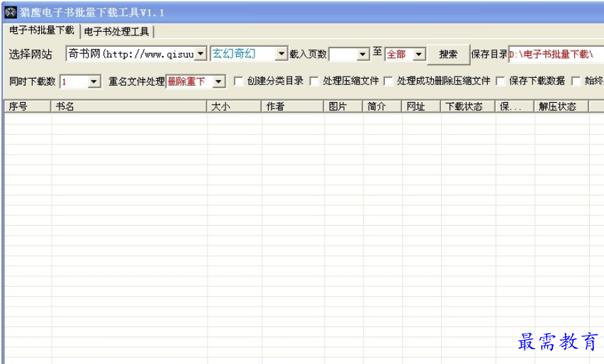Image resolution: width=604 pixels, height=364 pixels.
Task: Click the 搜索 button
Action: (x=448, y=55)
